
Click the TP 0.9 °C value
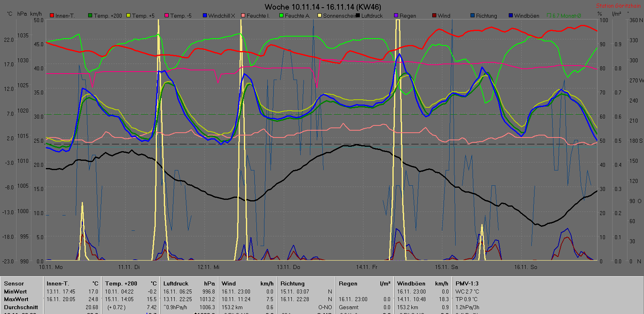[466, 299]
